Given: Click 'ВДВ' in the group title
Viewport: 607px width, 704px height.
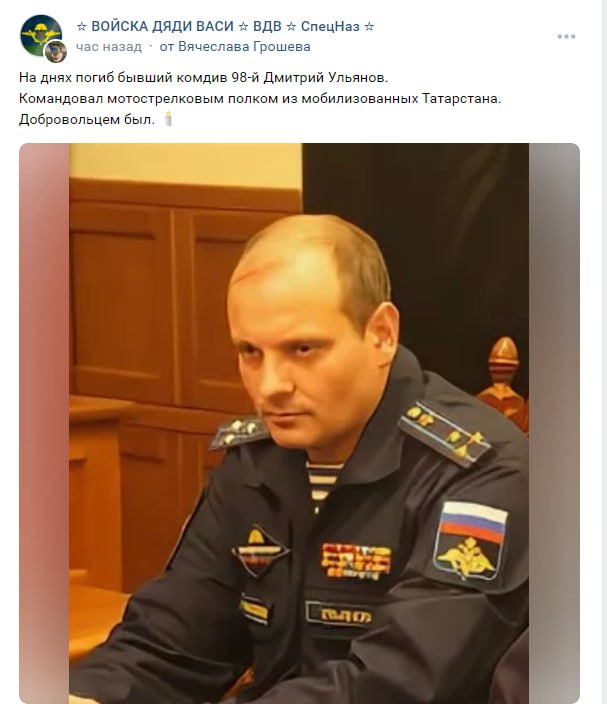Looking at the screenshot, I should (x=267, y=26).
